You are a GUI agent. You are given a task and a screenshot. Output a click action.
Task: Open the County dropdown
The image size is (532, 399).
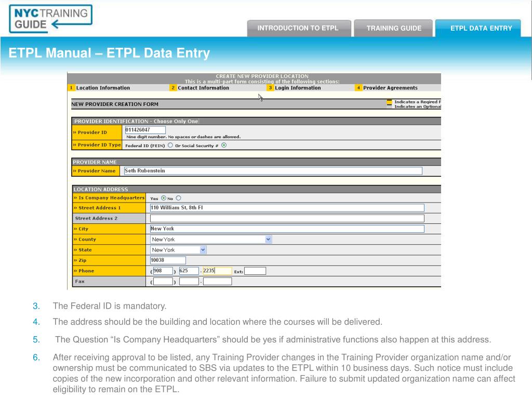click(211, 240)
